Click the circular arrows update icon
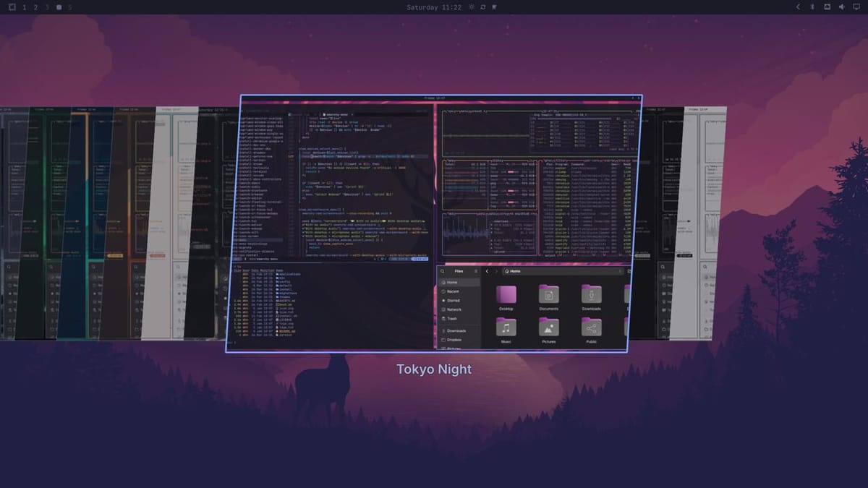This screenshot has height=488, width=868. point(482,7)
